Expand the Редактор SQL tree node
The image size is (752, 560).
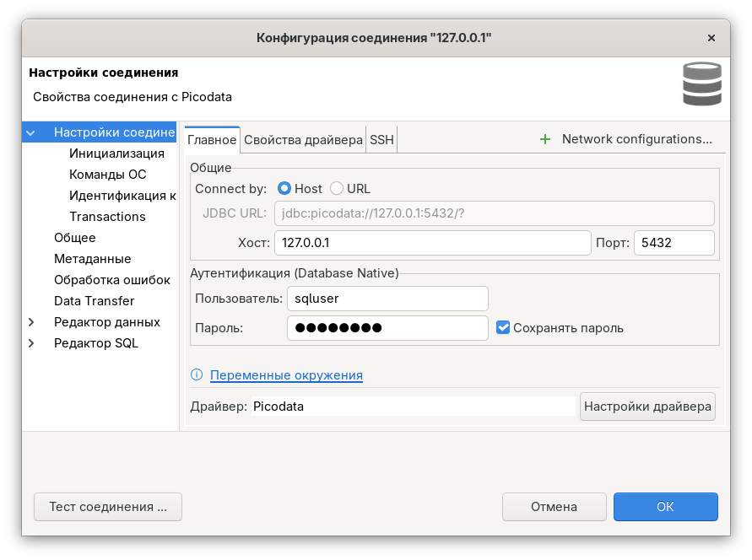pyautogui.click(x=31, y=343)
